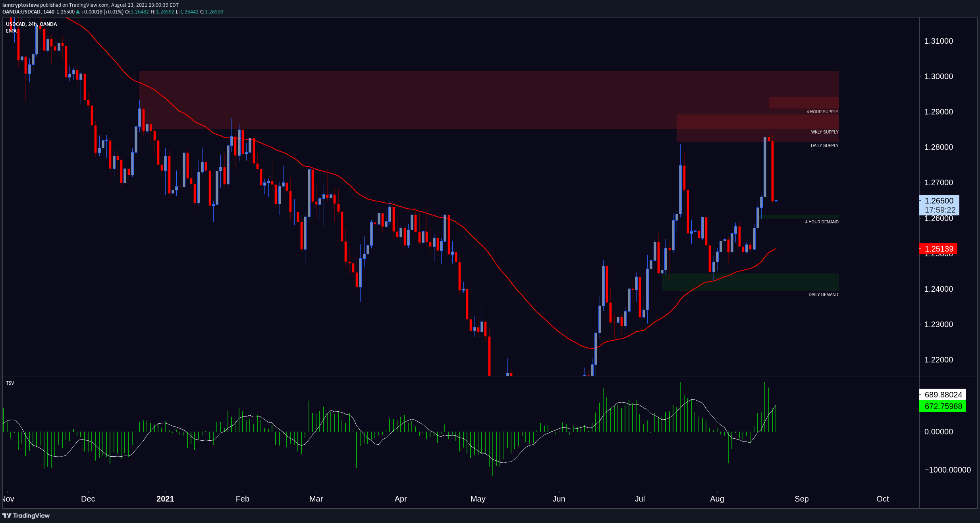Viewport: 980px width, 523px height.
Task: Click the 'iamcryptosteve' author name
Action: coord(21,5)
